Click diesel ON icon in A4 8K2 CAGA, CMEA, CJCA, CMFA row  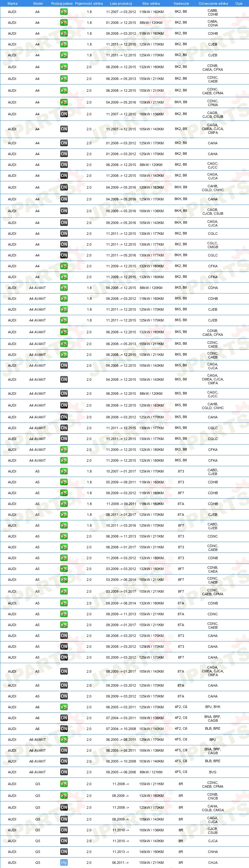click(x=64, y=129)
